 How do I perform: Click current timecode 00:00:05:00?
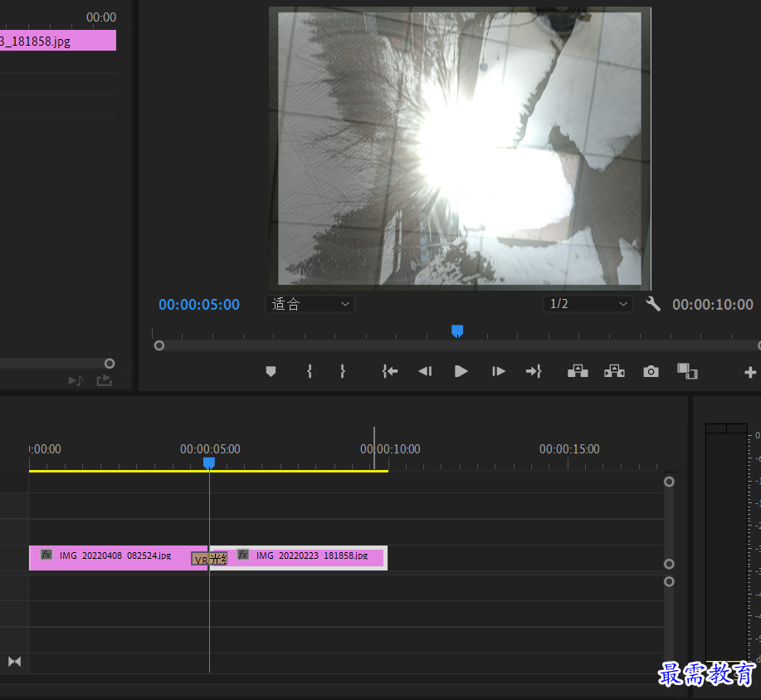point(199,305)
